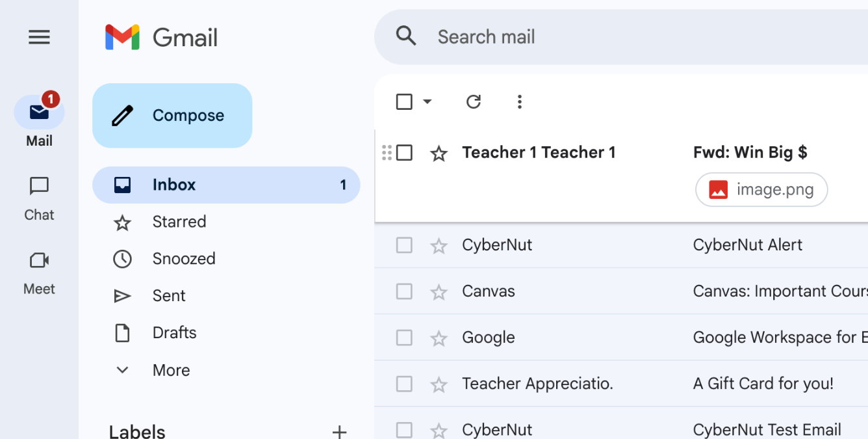
Task: Star the CyberNut Test Email
Action: click(439, 431)
